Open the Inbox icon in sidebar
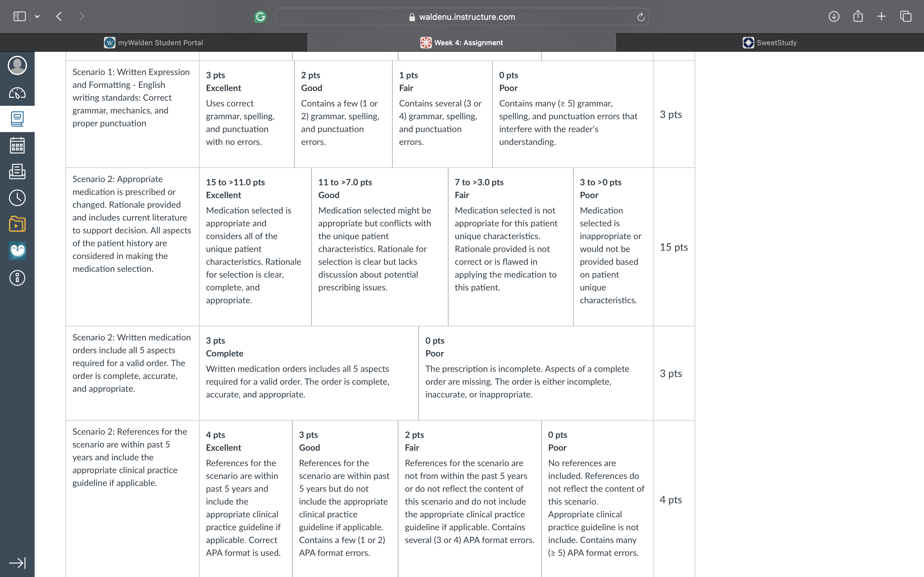924x577 pixels. point(17,172)
